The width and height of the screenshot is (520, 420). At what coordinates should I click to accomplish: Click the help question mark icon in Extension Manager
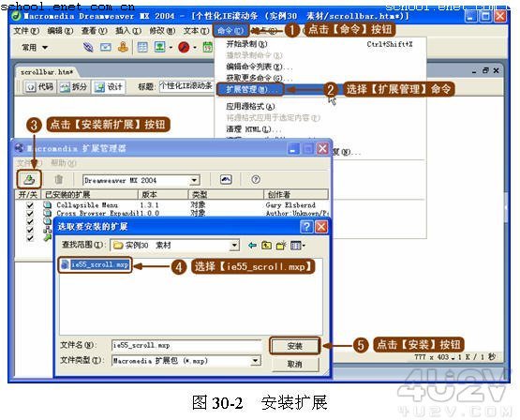point(256,179)
